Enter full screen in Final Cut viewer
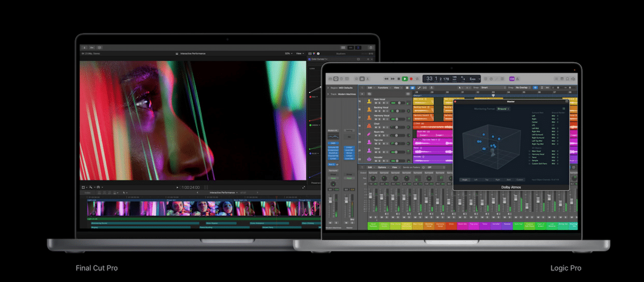Viewport: 644px width, 282px height. click(x=303, y=188)
